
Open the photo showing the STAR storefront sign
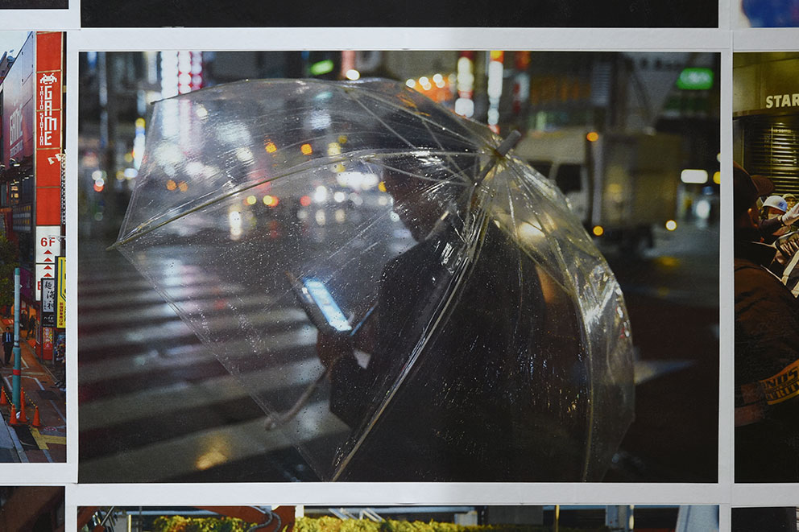tap(766, 266)
